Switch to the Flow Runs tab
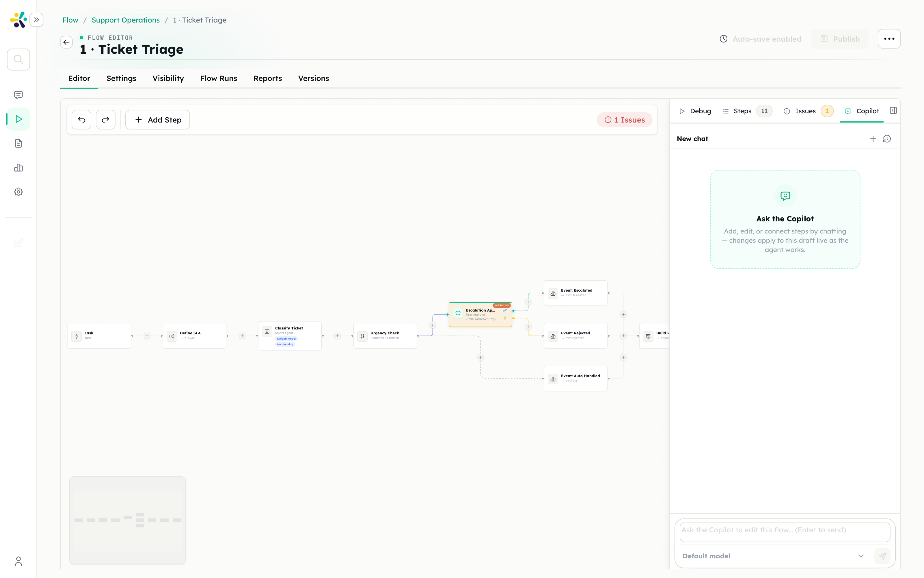The image size is (924, 578). [x=218, y=78]
